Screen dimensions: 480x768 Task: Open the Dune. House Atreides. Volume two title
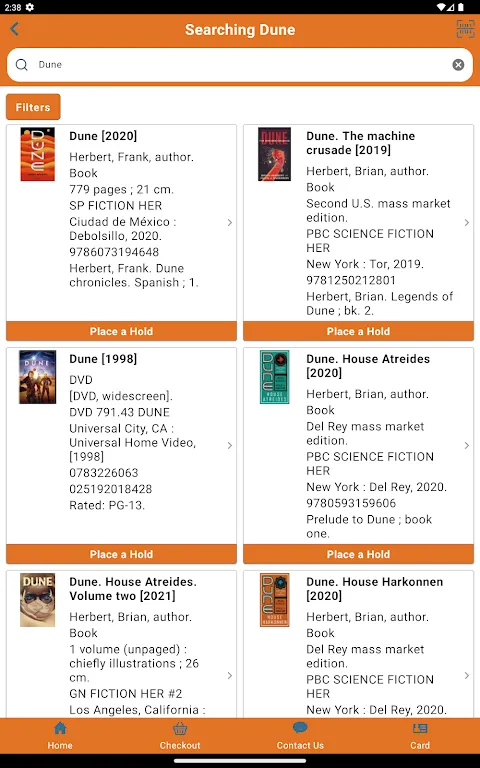pos(133,589)
